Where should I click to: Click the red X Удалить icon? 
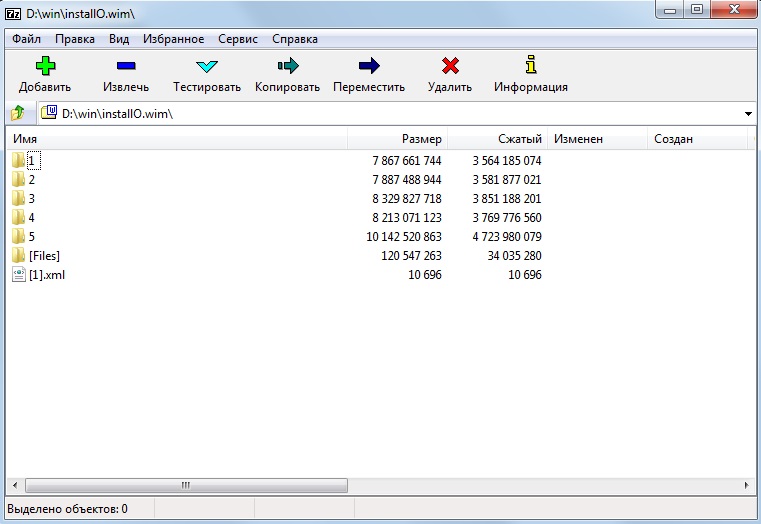(449, 66)
